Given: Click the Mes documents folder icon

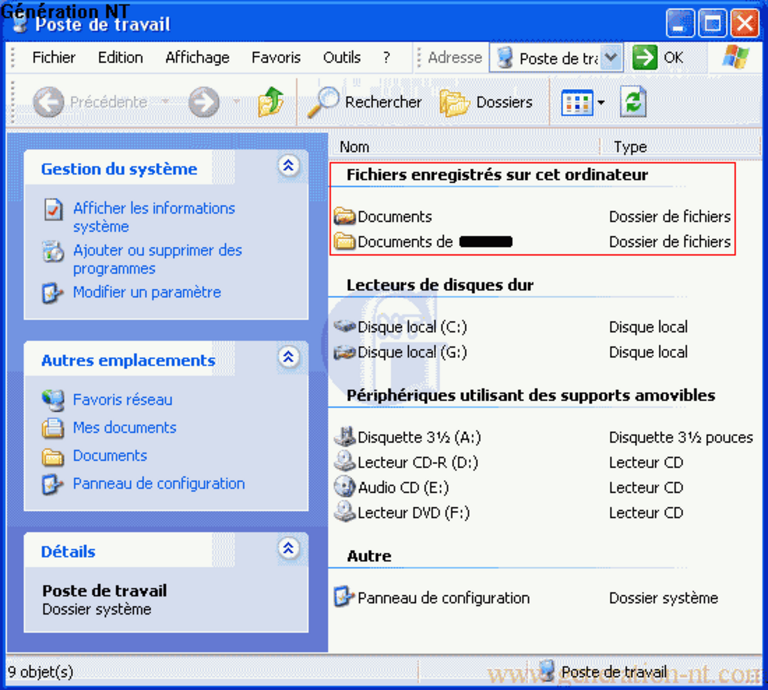Looking at the screenshot, I should pyautogui.click(x=53, y=428).
